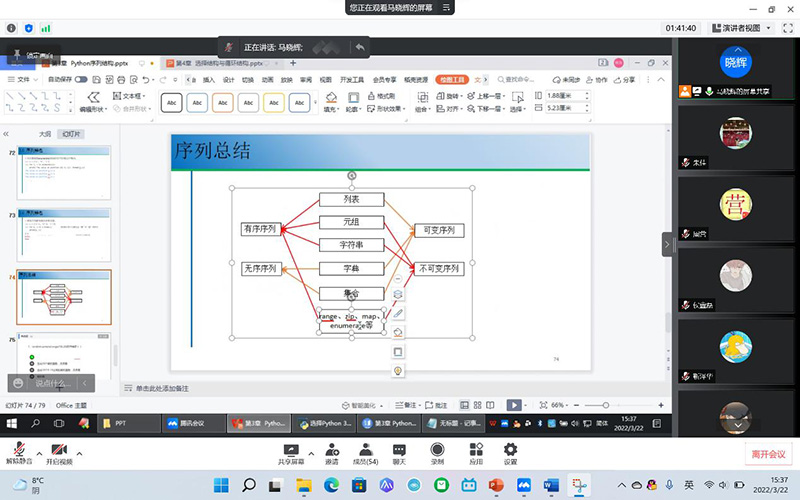
Task: Click the red Leave Meeting button
Action: (x=768, y=454)
